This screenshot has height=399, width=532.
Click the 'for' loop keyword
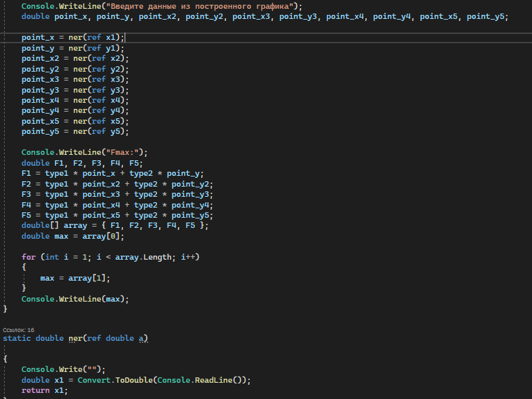(28, 257)
